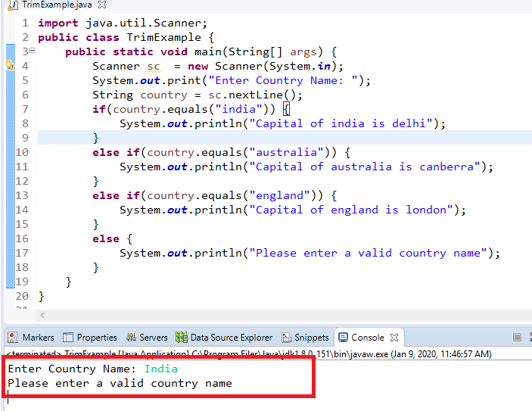Click the "Capital of india is delhi" string
This screenshot has height=411, width=532.
[x=341, y=123]
